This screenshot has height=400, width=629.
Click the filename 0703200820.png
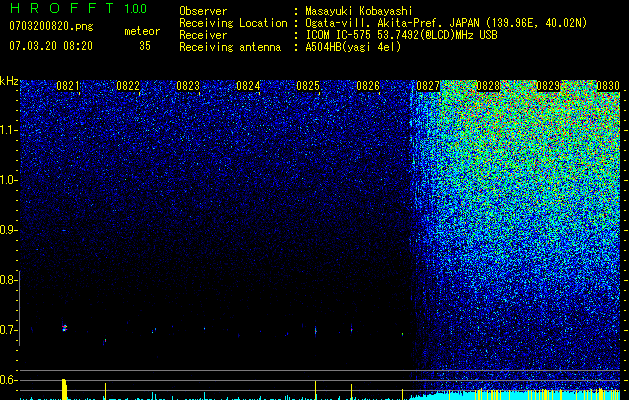[51, 27]
